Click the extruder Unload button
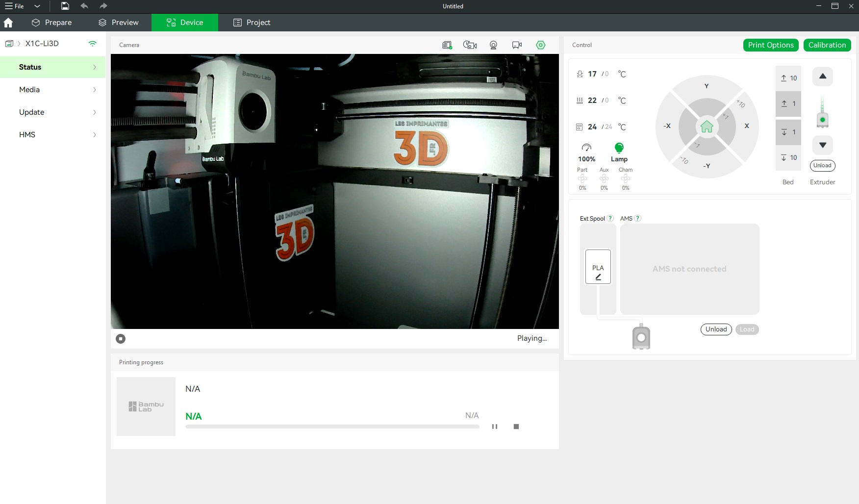The width and height of the screenshot is (859, 504). [x=823, y=166]
